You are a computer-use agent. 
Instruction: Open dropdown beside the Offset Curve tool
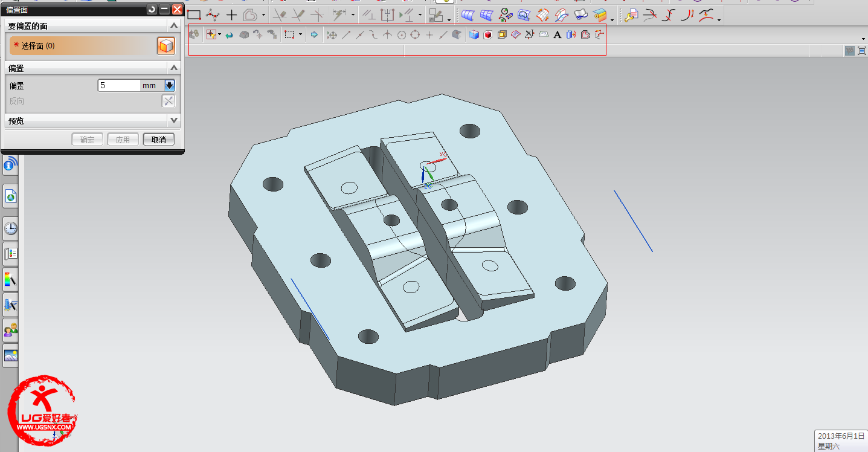264,15
